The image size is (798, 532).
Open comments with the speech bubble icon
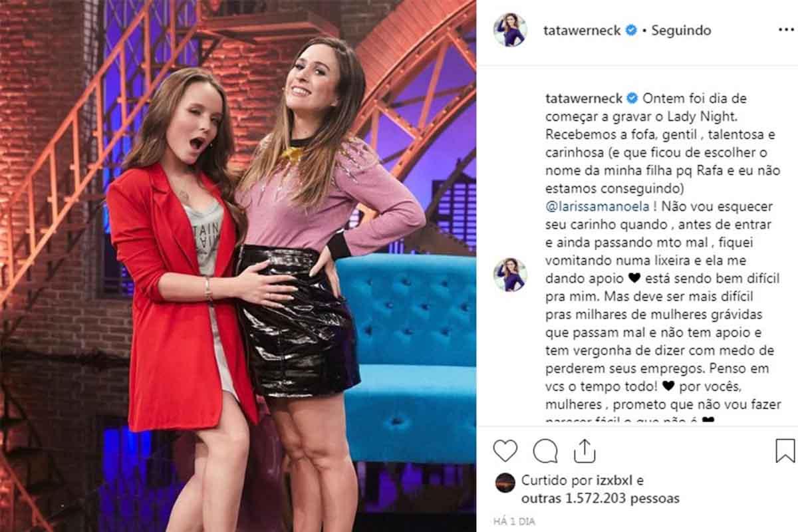(x=545, y=450)
